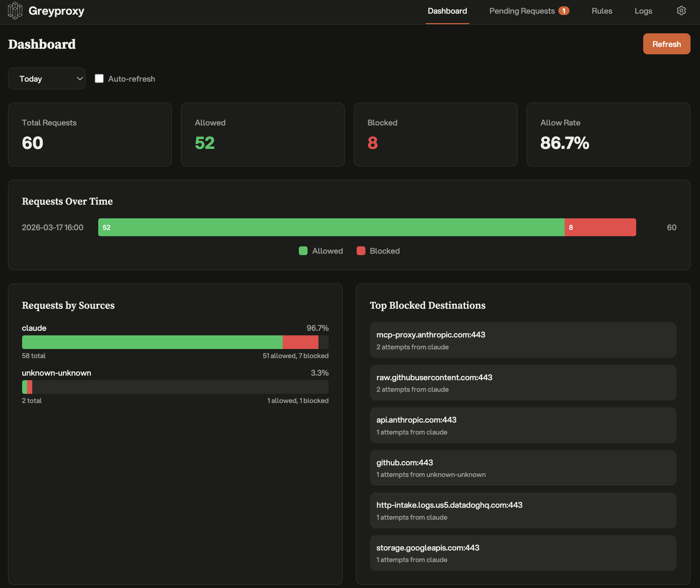Open settings via the gear icon
The height and width of the screenshot is (588, 700).
[x=681, y=11]
